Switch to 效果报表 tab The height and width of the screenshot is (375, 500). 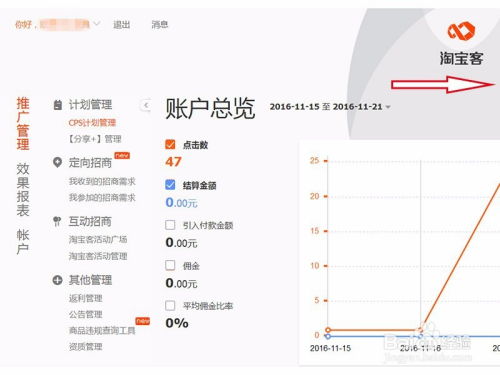tap(23, 189)
